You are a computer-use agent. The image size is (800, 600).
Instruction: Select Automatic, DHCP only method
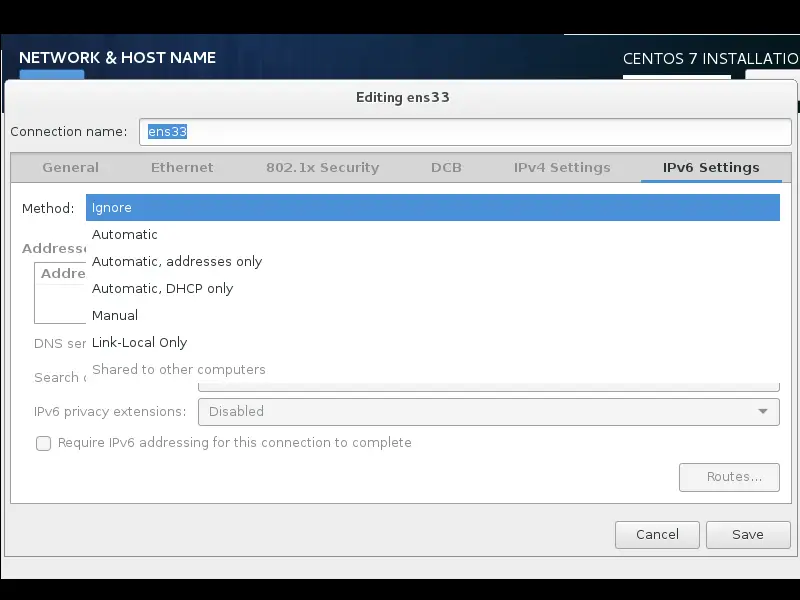[x=433, y=289]
